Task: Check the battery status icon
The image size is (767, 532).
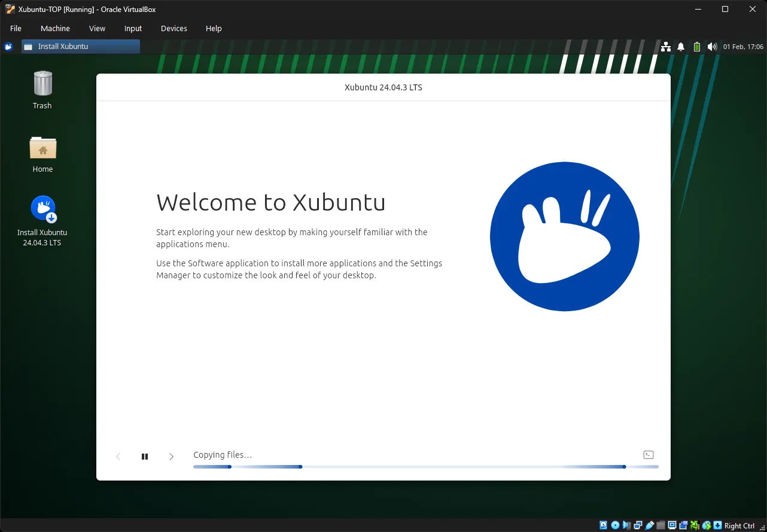Action: tap(696, 46)
